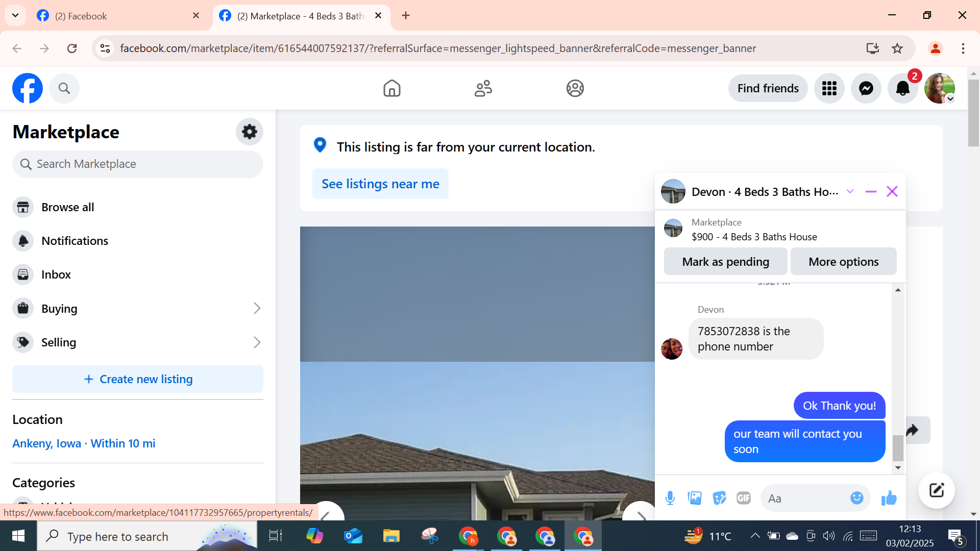Attach a photo using the image icon

pyautogui.click(x=695, y=498)
